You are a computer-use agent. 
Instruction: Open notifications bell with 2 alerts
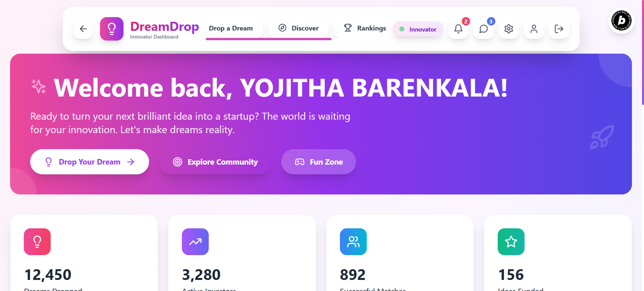click(x=458, y=29)
